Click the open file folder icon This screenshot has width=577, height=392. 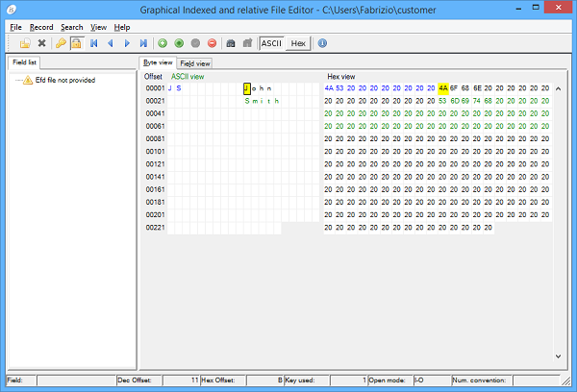[26, 43]
